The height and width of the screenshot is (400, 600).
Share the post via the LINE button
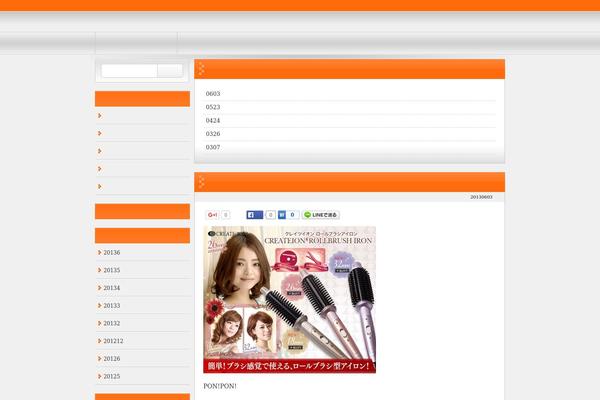pyautogui.click(x=321, y=215)
